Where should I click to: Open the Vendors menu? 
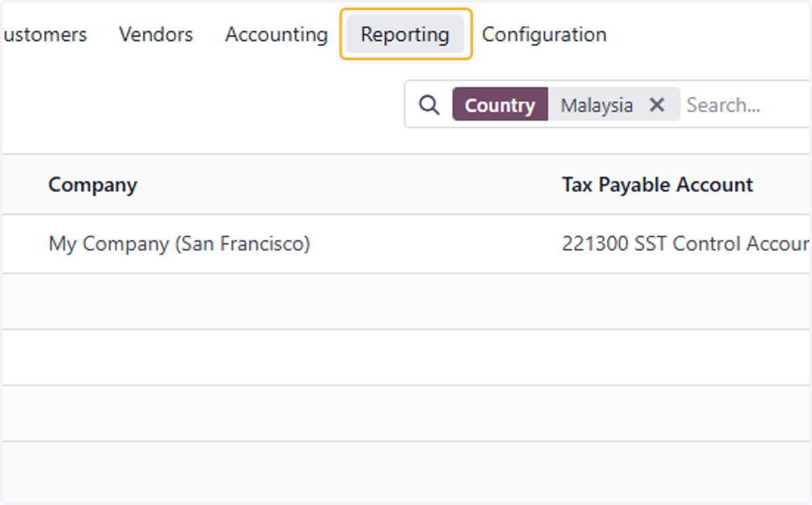point(156,35)
